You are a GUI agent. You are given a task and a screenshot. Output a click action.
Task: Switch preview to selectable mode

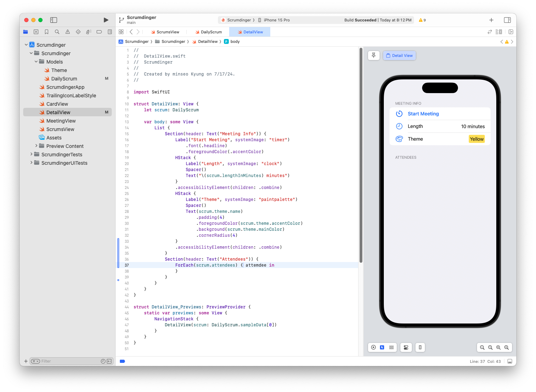click(x=382, y=347)
